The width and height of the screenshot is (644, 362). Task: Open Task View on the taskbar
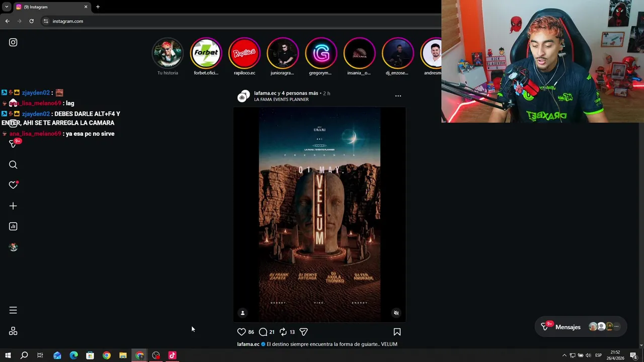pos(40,355)
